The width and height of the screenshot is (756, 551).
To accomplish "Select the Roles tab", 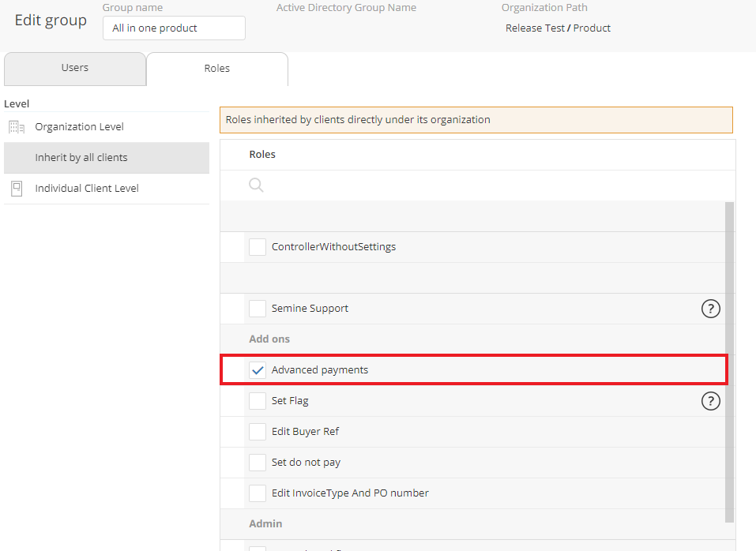I will coord(216,69).
